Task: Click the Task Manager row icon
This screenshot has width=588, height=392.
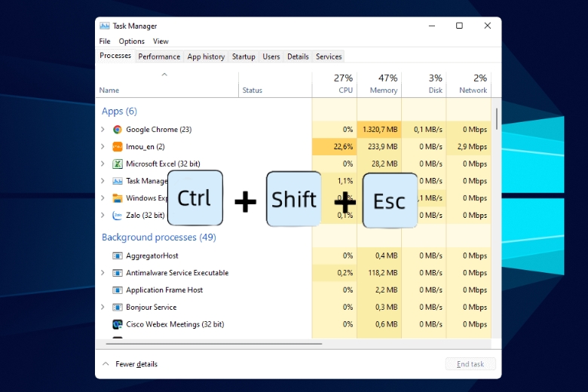Action: pos(118,181)
